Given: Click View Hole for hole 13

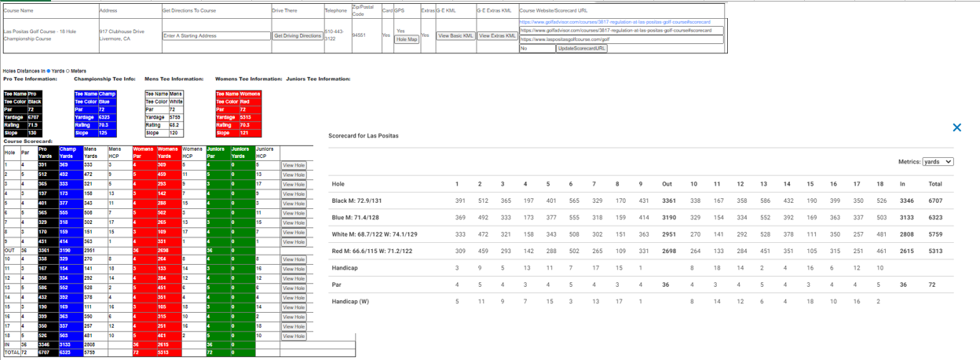Looking at the screenshot, I should click(294, 288).
